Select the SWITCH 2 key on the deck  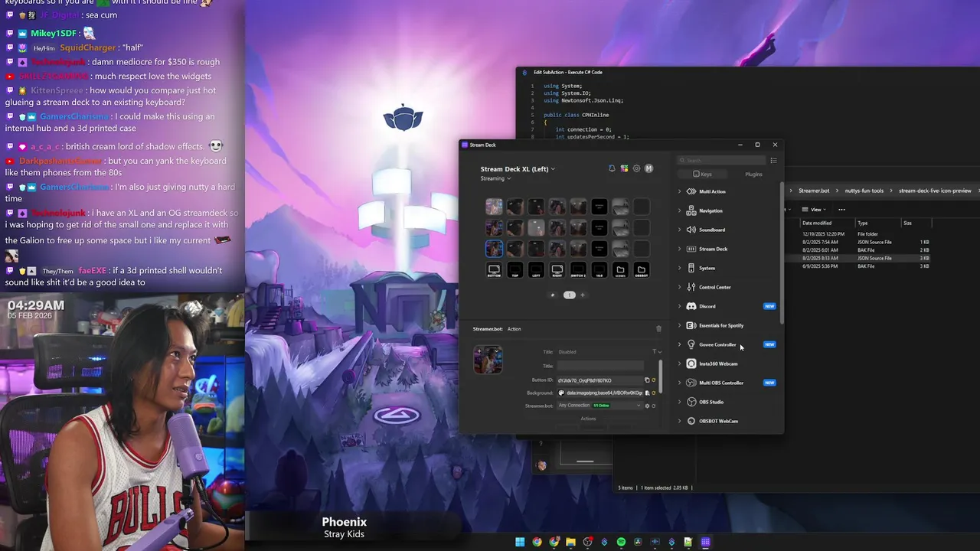(x=578, y=270)
